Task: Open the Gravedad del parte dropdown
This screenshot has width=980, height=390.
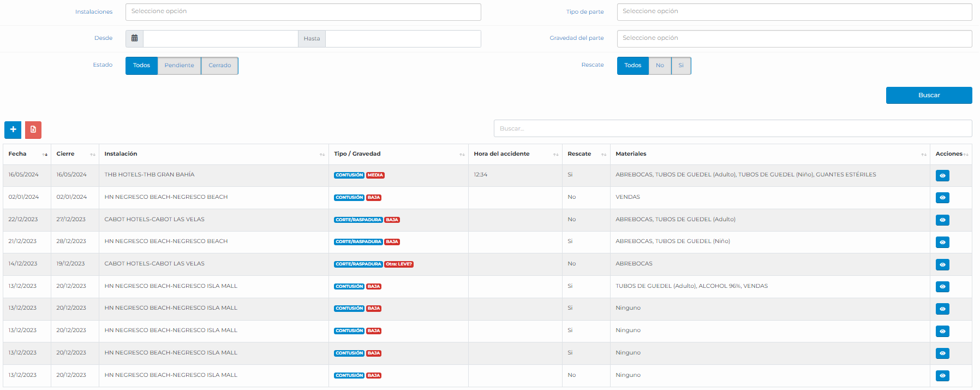Action: point(794,38)
